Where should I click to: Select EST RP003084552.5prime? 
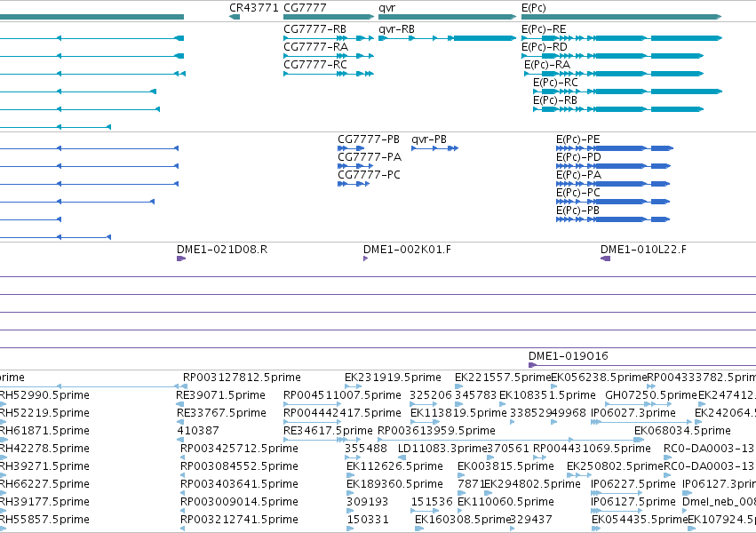tap(239, 466)
